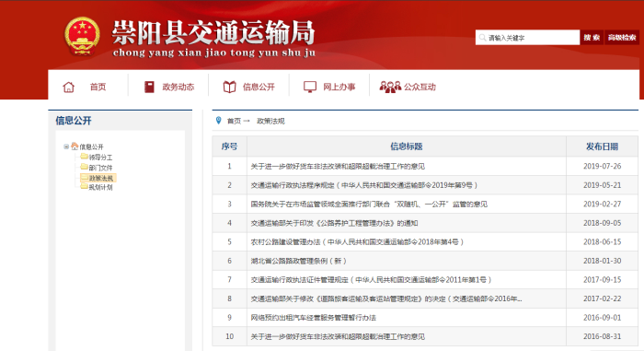The width and height of the screenshot is (644, 351).
Task: Open the 公众互动 navigation menu
Action: coord(420,87)
